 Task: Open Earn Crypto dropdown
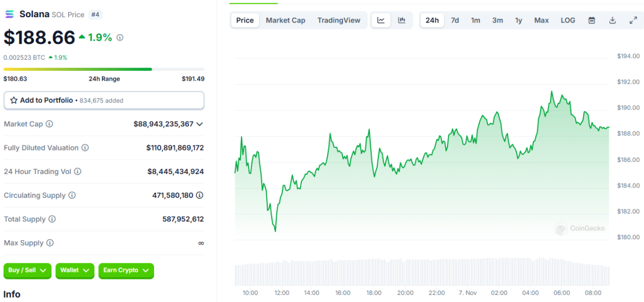pyautogui.click(x=126, y=270)
